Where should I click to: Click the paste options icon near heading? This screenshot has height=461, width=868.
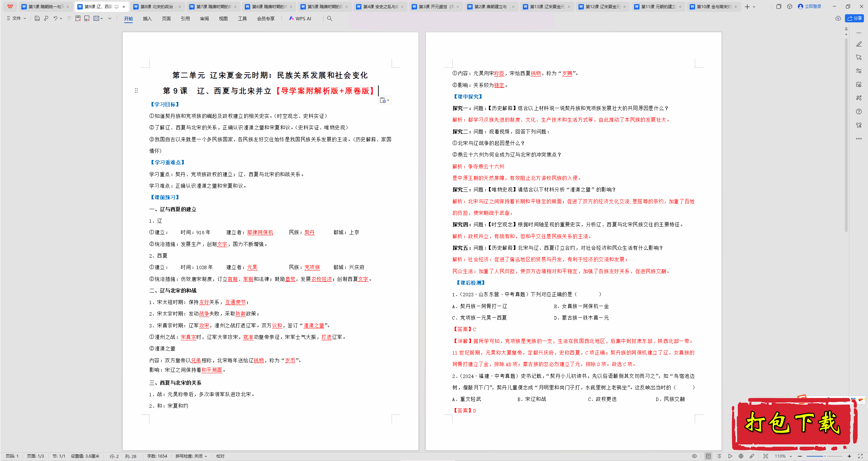tap(383, 100)
